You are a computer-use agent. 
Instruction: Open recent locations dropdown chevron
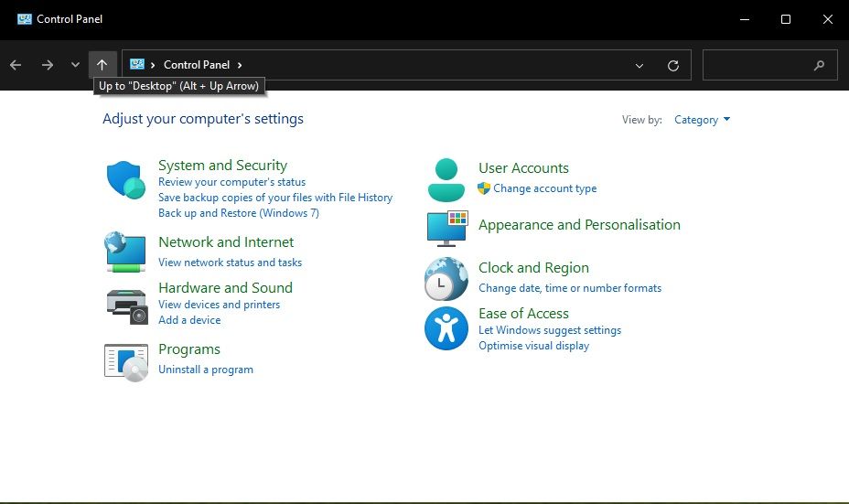point(75,65)
